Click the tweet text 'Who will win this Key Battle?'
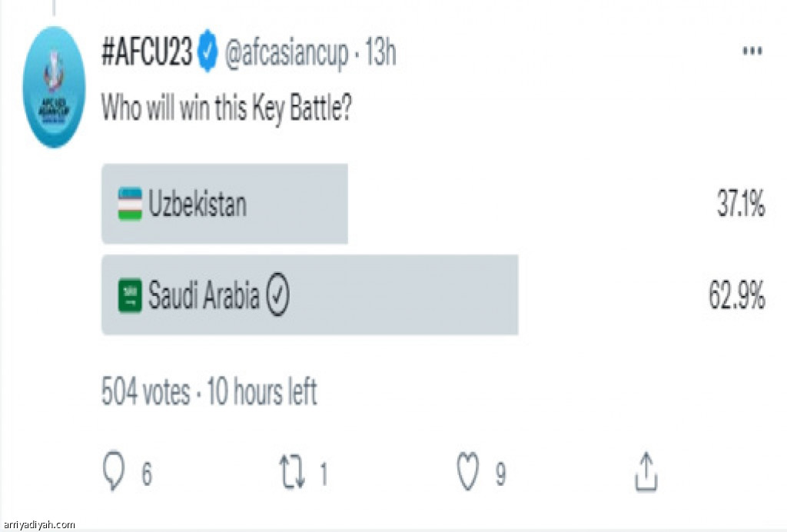The height and width of the screenshot is (532, 787). tap(227, 108)
